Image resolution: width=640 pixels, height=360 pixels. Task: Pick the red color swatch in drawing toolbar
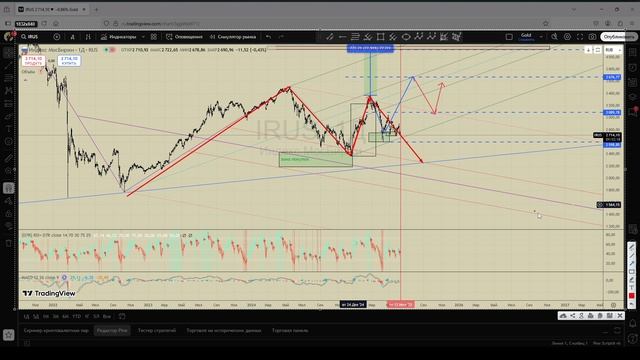631,296
